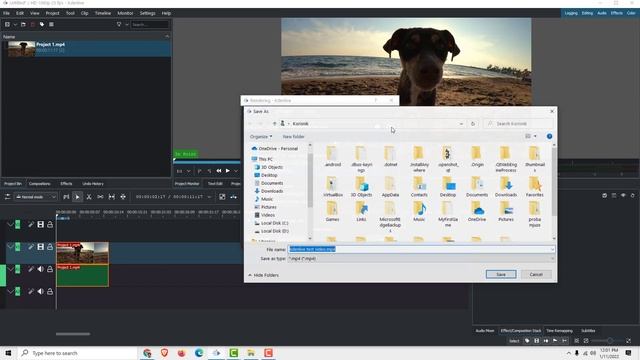Image resolution: width=640 pixels, height=360 pixels.
Task: Mute the audio track containing the green clip
Action: (40, 269)
